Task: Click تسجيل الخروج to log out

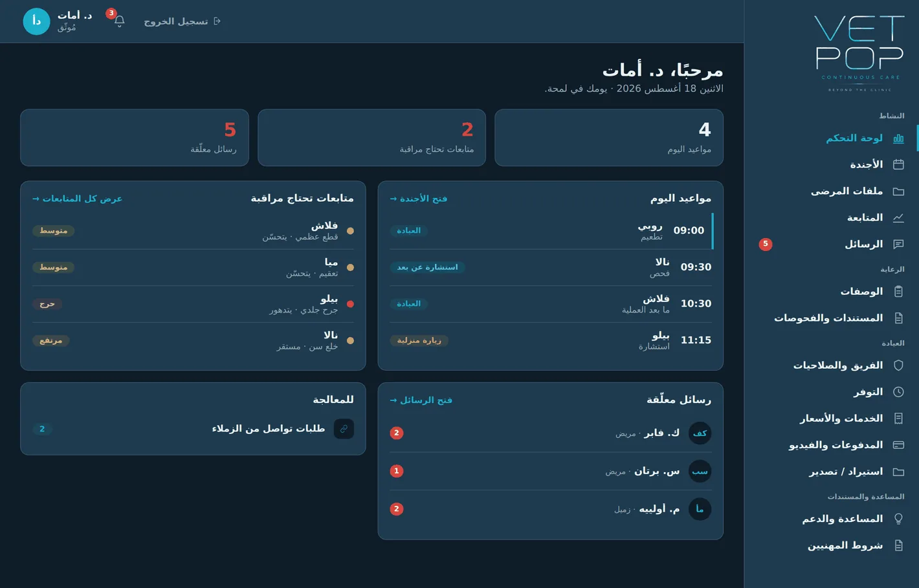Action: click(183, 21)
